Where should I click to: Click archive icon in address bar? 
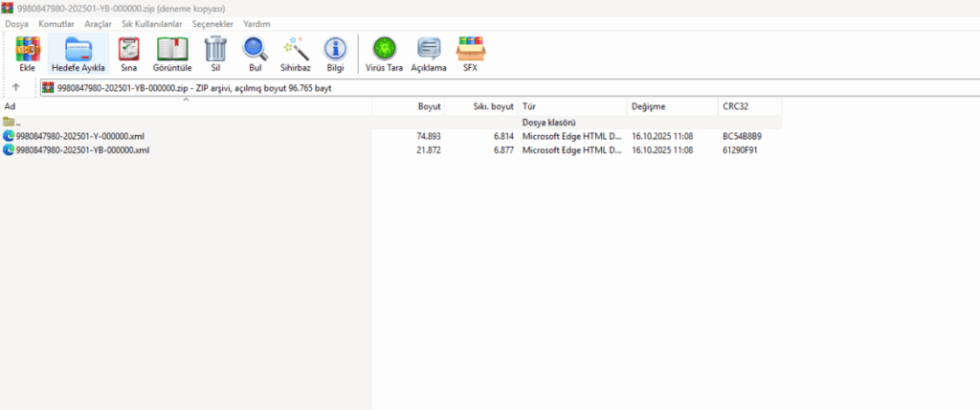48,88
